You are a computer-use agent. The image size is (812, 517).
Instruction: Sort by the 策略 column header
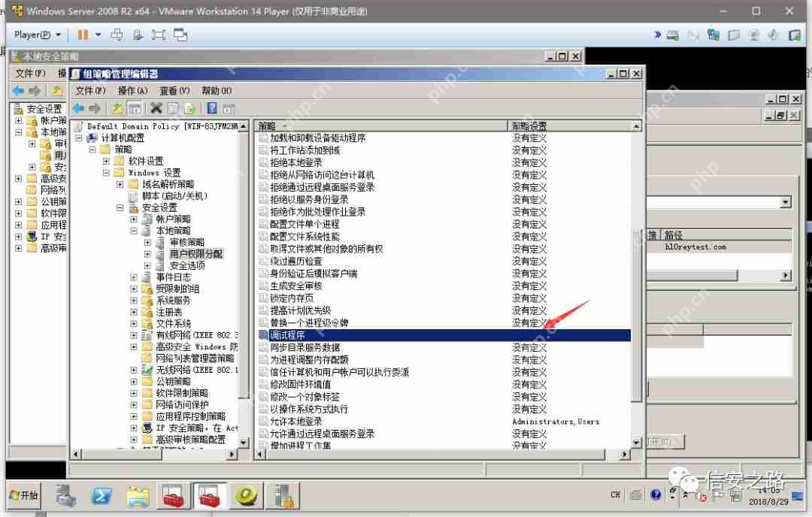point(382,125)
